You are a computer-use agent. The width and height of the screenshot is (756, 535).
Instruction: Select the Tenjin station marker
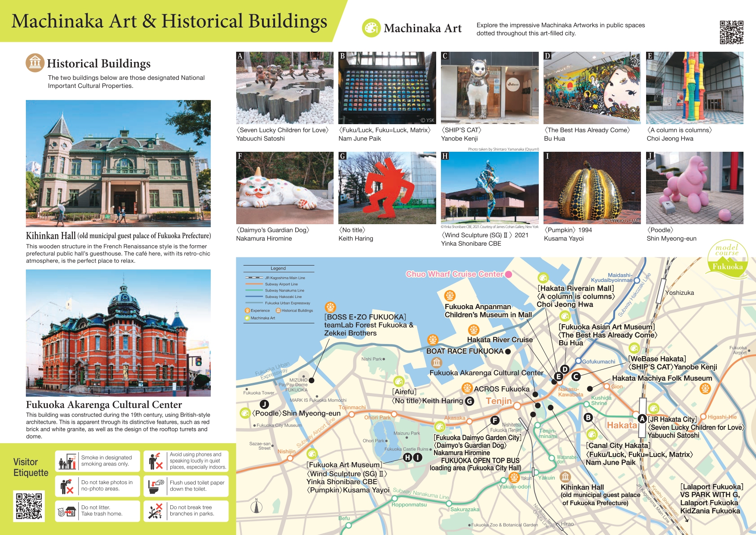click(x=517, y=406)
